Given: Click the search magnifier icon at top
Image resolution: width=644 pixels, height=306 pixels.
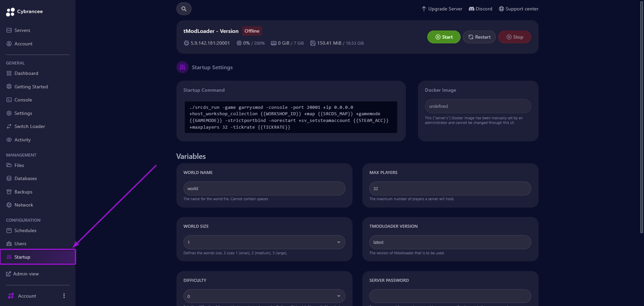Looking at the screenshot, I should (183, 8).
